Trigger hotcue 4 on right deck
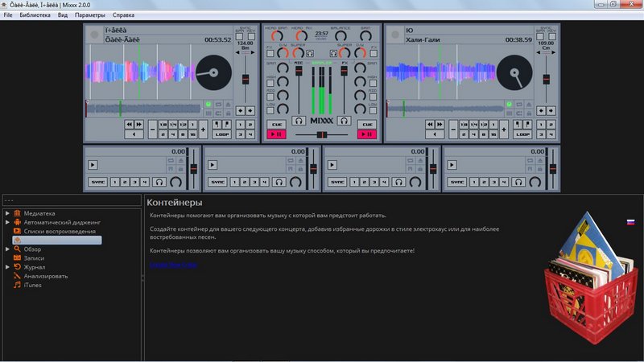 (x=551, y=134)
